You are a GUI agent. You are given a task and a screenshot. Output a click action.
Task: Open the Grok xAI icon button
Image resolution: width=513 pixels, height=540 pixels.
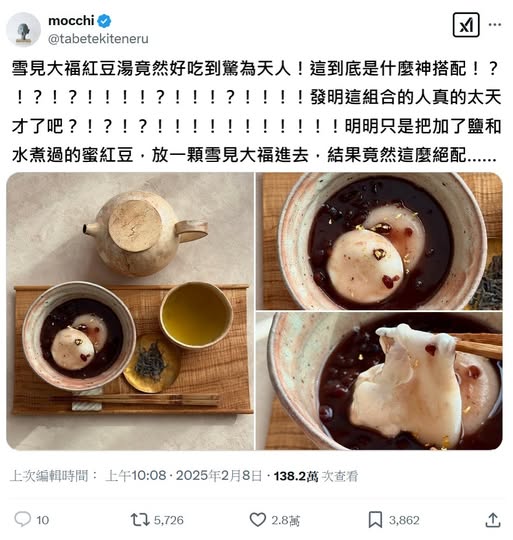[x=466, y=25]
